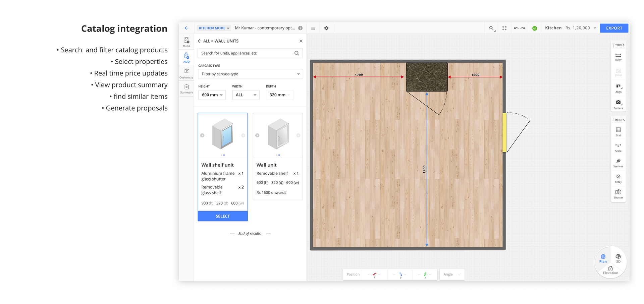Click the Position X input field
This screenshot has width=644, height=304.
point(374,275)
